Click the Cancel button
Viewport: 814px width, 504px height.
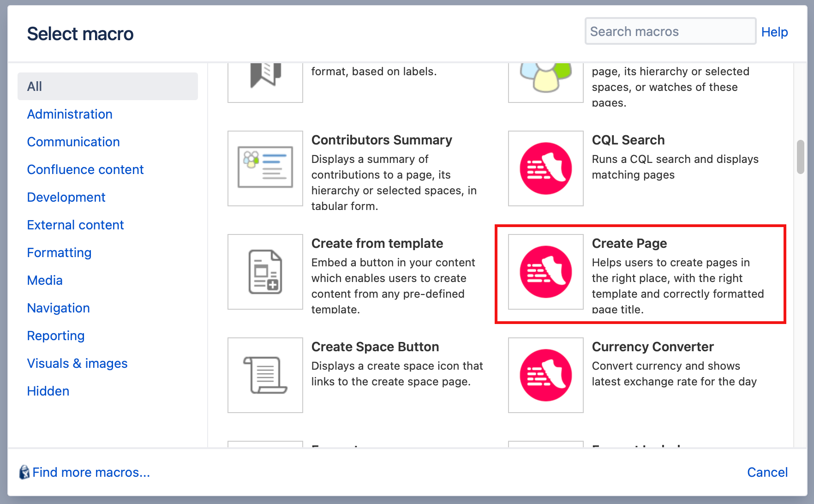[x=767, y=472]
